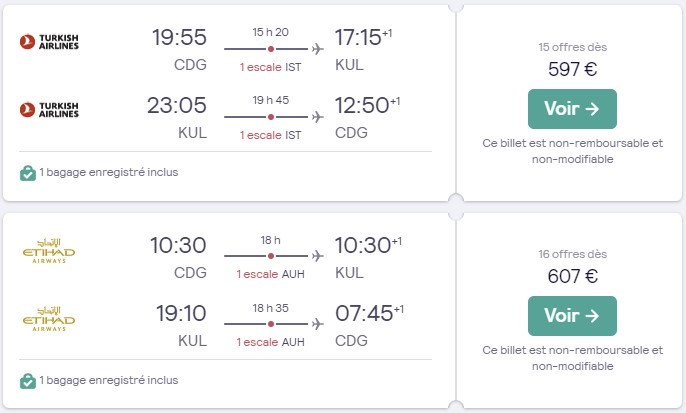Click the red stopover dot on the 18 h flight
Image resolution: width=686 pixels, height=413 pixels.
(x=271, y=256)
